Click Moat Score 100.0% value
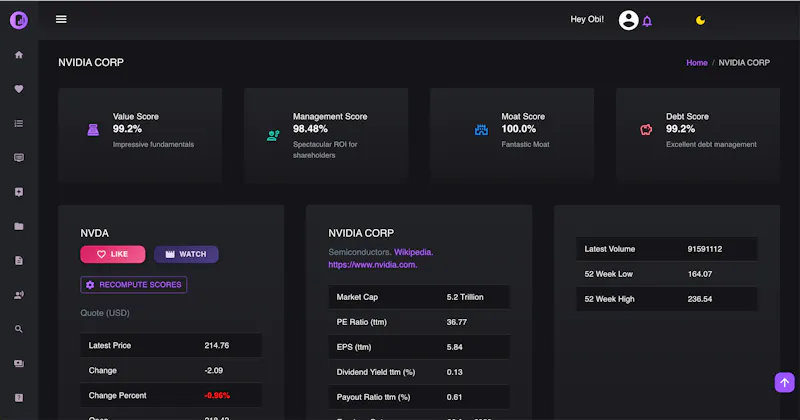Image resolution: width=800 pixels, height=420 pixels. tap(518, 129)
